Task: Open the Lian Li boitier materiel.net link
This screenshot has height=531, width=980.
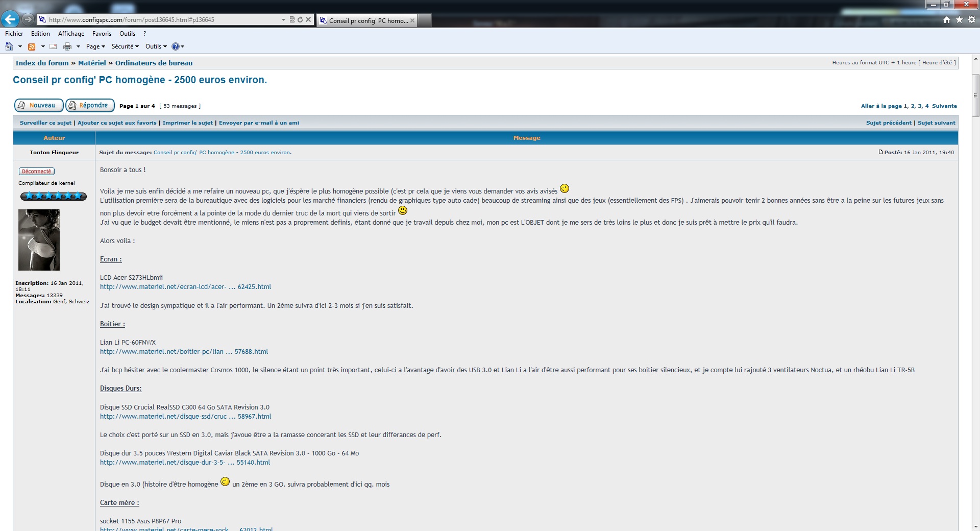Action: click(x=184, y=352)
